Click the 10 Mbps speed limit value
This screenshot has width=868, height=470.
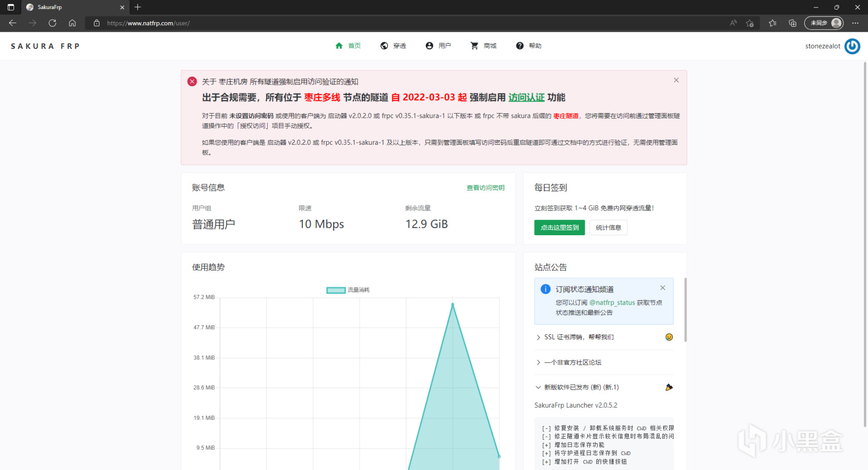click(x=321, y=224)
